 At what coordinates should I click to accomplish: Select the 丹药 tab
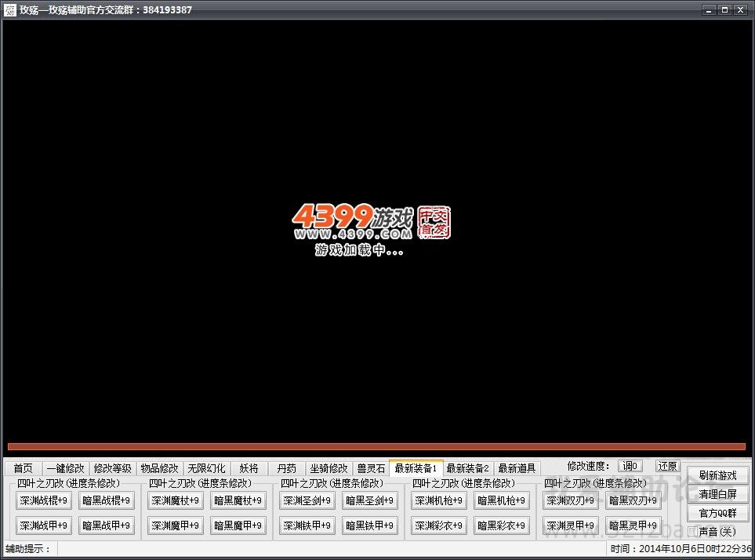tap(286, 468)
